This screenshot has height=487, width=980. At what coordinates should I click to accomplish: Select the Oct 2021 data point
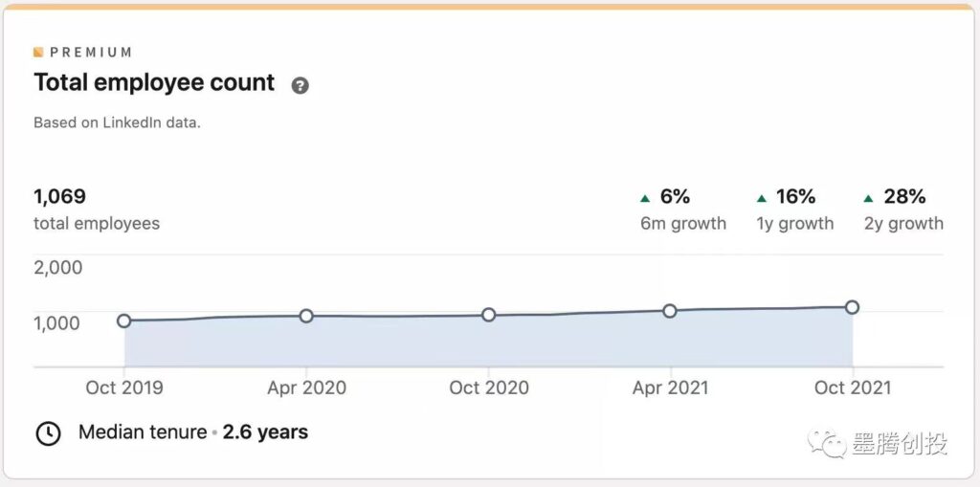[x=852, y=307]
